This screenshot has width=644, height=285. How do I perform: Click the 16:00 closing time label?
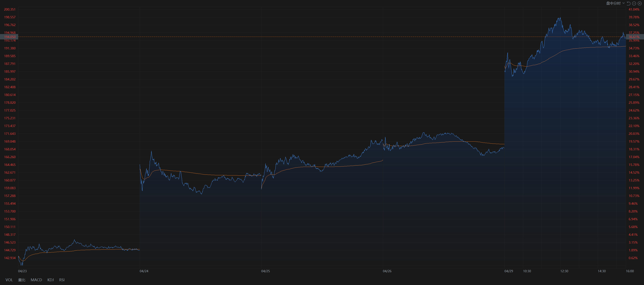pyautogui.click(x=629, y=271)
